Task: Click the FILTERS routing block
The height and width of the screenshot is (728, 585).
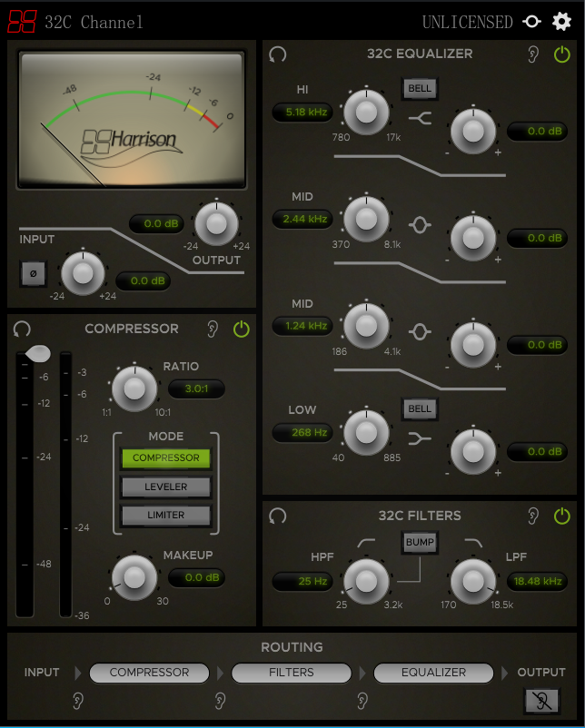Action: pyautogui.click(x=292, y=673)
